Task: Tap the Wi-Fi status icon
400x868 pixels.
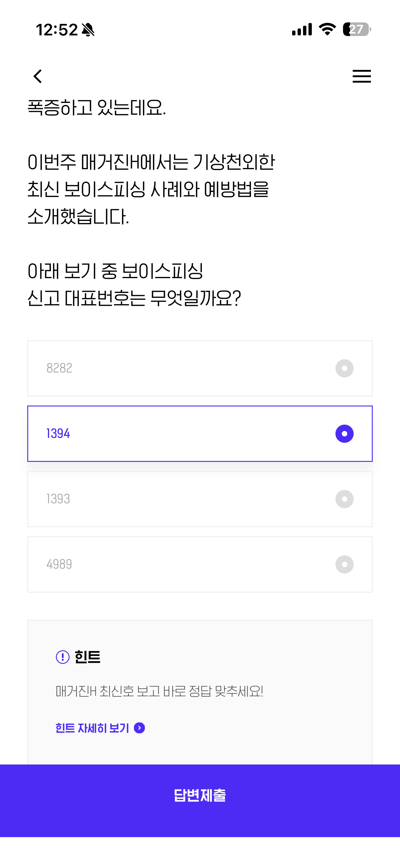Action: tap(327, 29)
